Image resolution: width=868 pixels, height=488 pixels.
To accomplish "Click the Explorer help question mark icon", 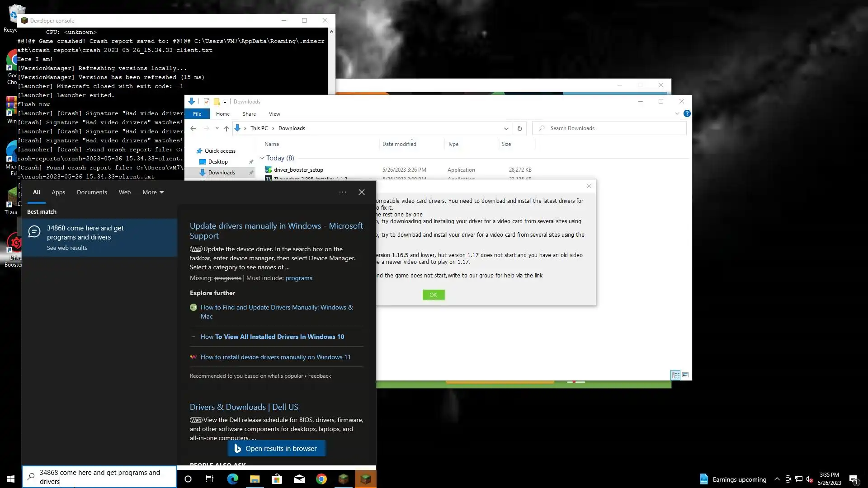I will (x=687, y=114).
